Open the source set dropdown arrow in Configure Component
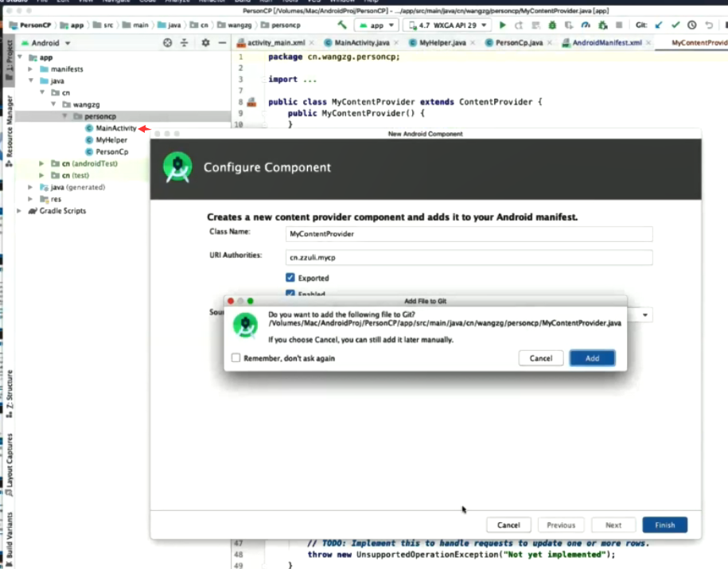728x569 pixels. pos(645,315)
